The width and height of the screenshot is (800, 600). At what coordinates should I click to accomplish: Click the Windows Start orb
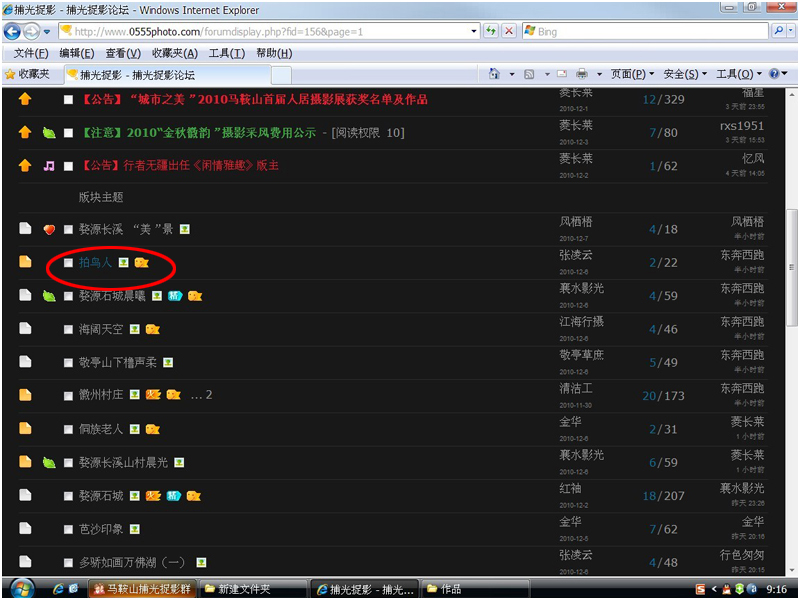(20, 588)
